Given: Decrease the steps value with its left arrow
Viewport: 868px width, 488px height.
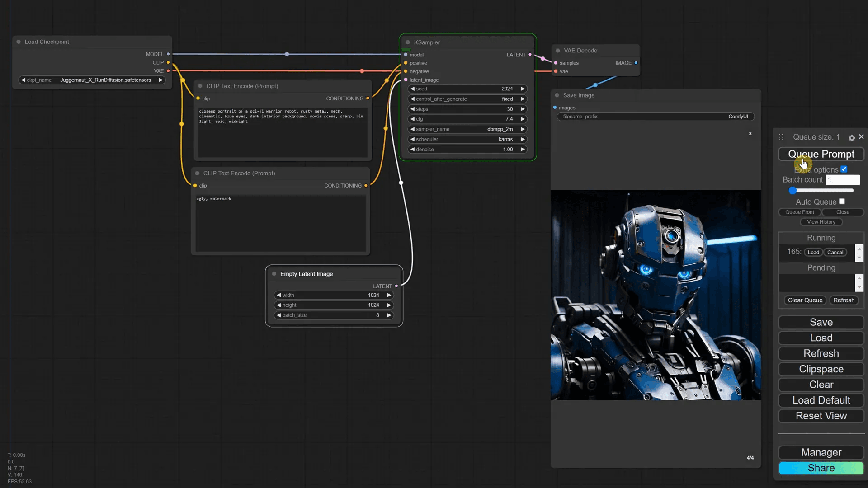Looking at the screenshot, I should [412, 109].
